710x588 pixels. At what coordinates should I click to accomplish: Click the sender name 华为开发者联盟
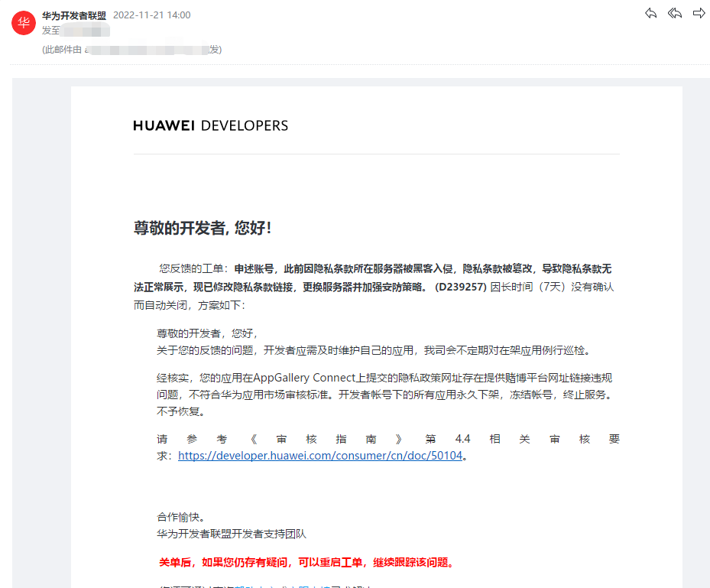(74, 15)
